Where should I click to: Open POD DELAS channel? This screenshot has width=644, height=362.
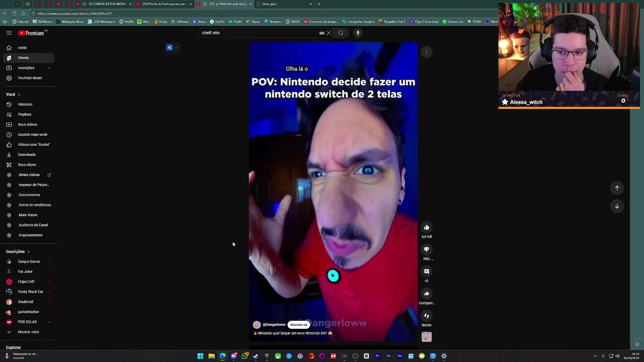pyautogui.click(x=28, y=322)
